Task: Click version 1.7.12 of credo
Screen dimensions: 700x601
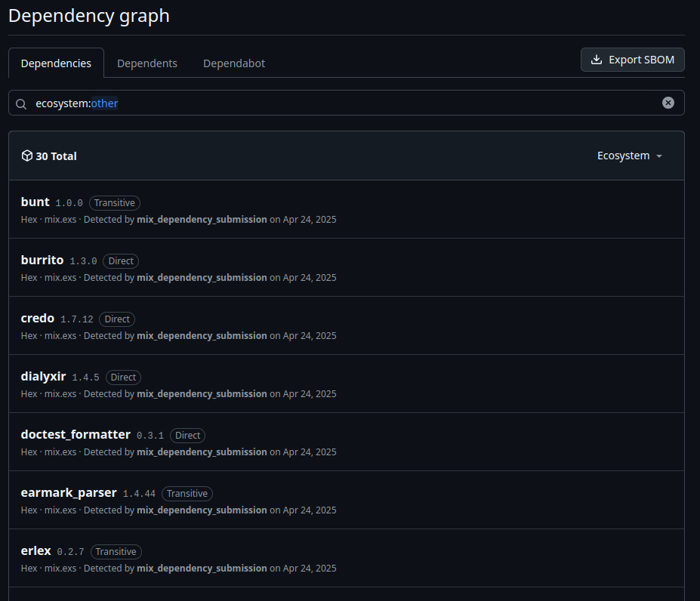Action: point(77,319)
